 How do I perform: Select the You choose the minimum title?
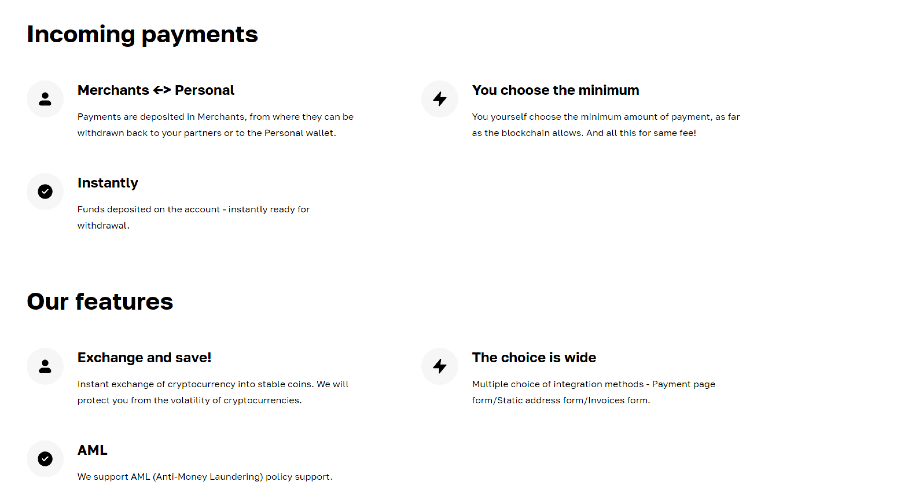tap(555, 90)
